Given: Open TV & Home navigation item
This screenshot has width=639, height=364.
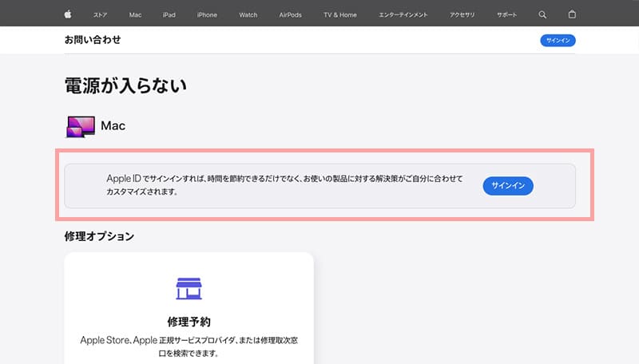Looking at the screenshot, I should (340, 15).
